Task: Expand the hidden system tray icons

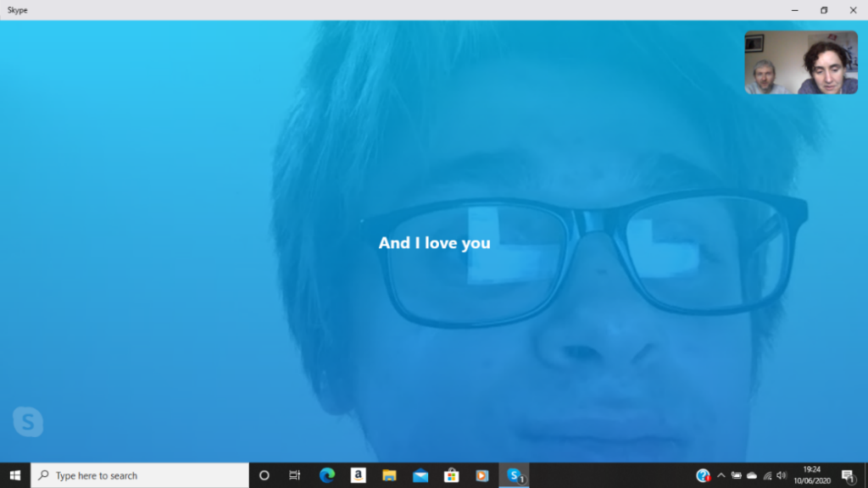Action: pos(721,475)
